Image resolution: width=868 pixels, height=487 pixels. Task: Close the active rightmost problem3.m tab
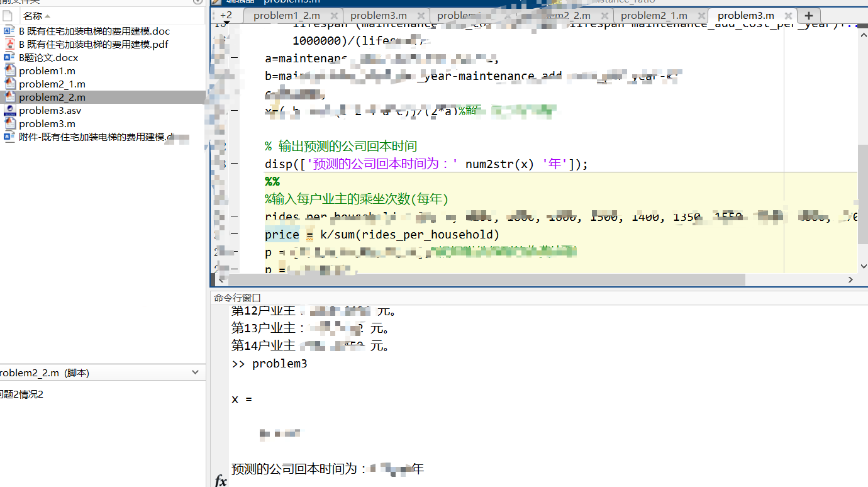coord(788,16)
